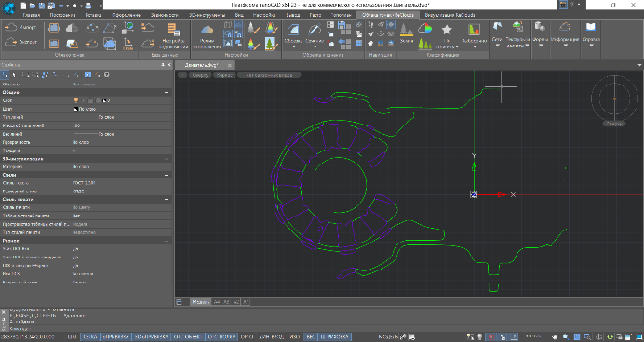
Task: Toggle the СЕТКА grid mode in status bar
Action: coord(90,337)
